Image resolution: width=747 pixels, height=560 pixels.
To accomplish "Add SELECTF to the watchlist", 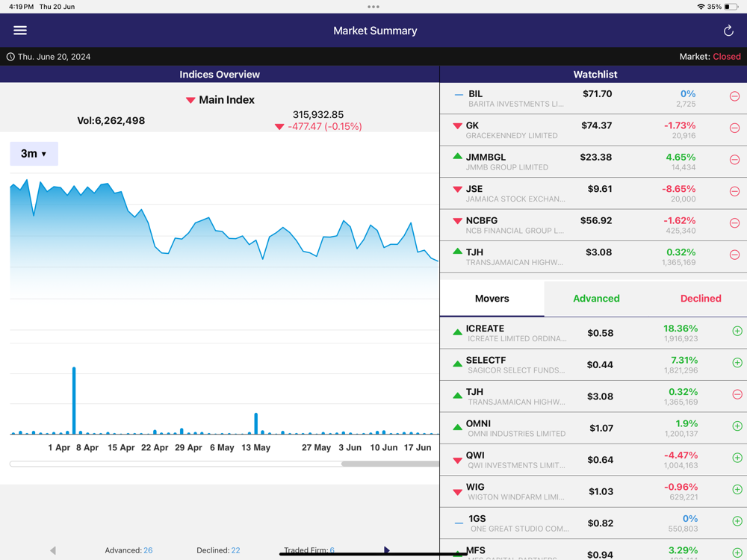I will 737,363.
